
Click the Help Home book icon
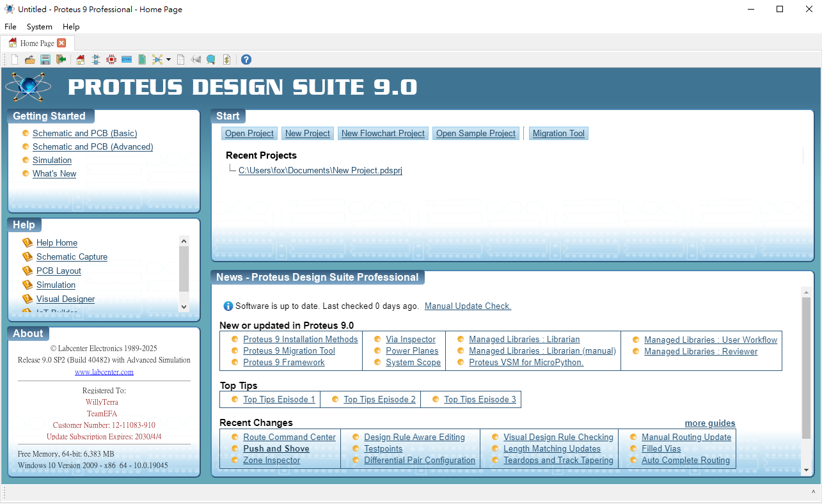click(27, 242)
